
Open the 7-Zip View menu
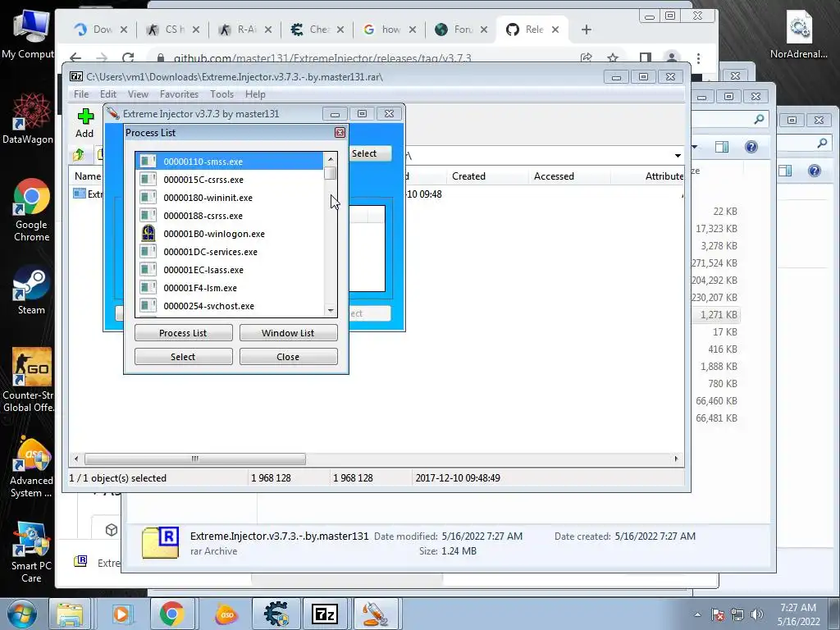138,94
